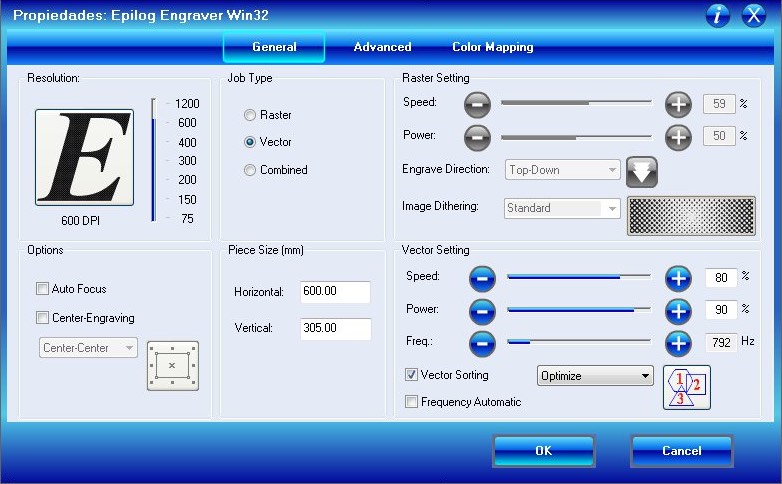This screenshot has width=782, height=484.
Task: Click the Vector Freq slider track
Action: (579, 342)
